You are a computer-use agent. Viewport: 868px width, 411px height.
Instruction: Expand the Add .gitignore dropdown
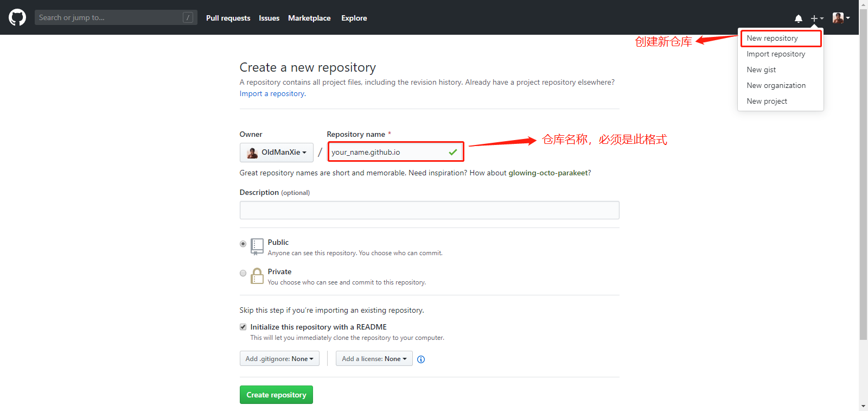click(x=279, y=359)
